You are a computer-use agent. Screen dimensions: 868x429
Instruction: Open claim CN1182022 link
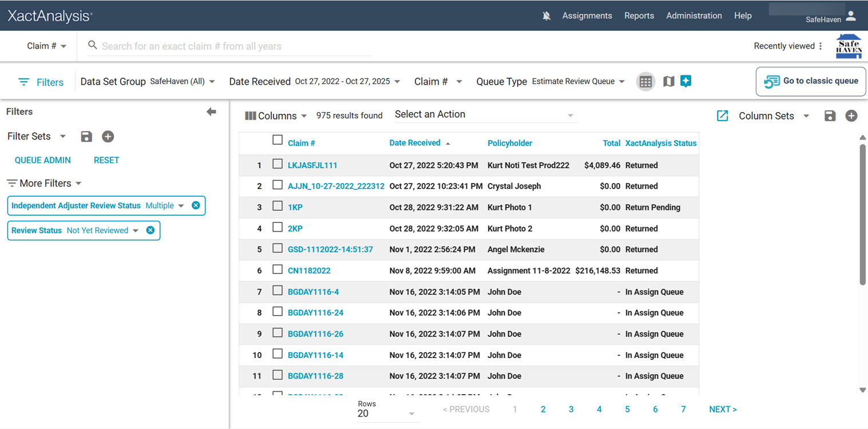[309, 271]
